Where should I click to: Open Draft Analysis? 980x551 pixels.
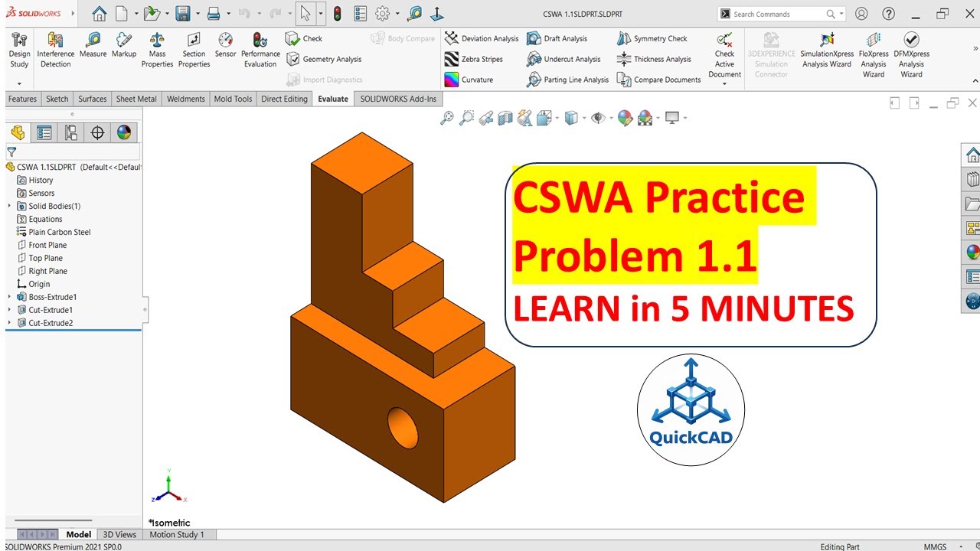557,38
